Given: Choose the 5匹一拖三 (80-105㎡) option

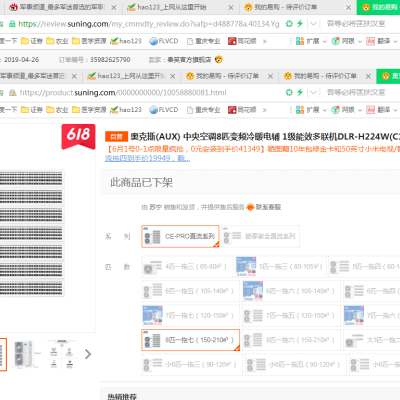Looking at the screenshot, I should [x=281, y=267].
